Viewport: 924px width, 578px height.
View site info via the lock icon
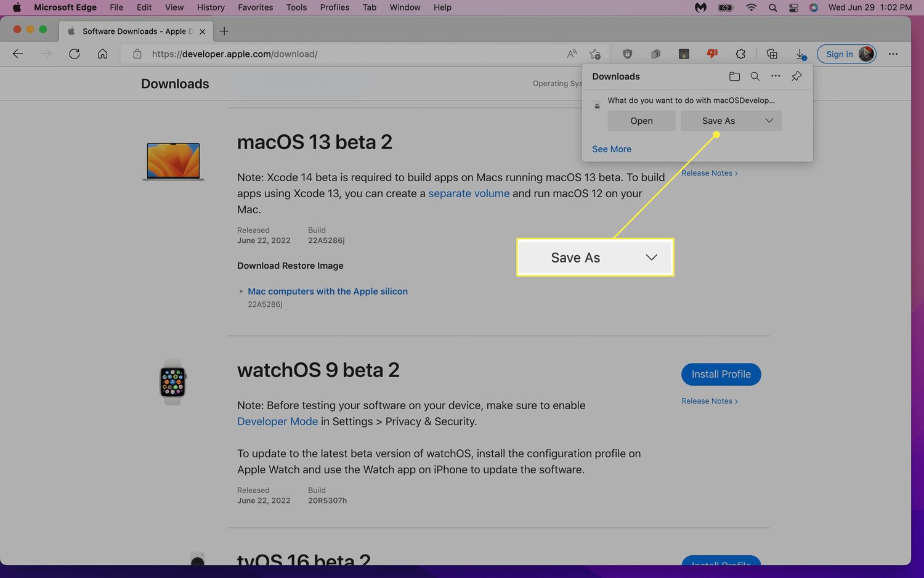point(137,54)
